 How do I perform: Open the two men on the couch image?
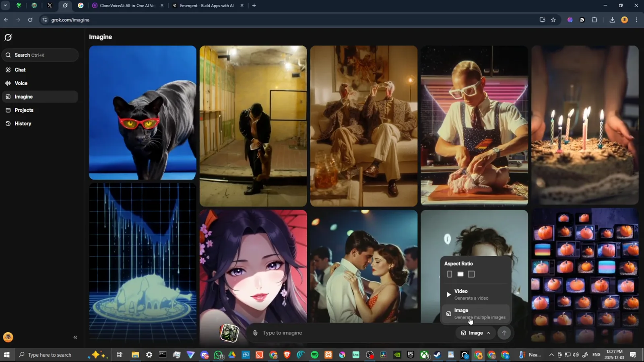coord(364,126)
